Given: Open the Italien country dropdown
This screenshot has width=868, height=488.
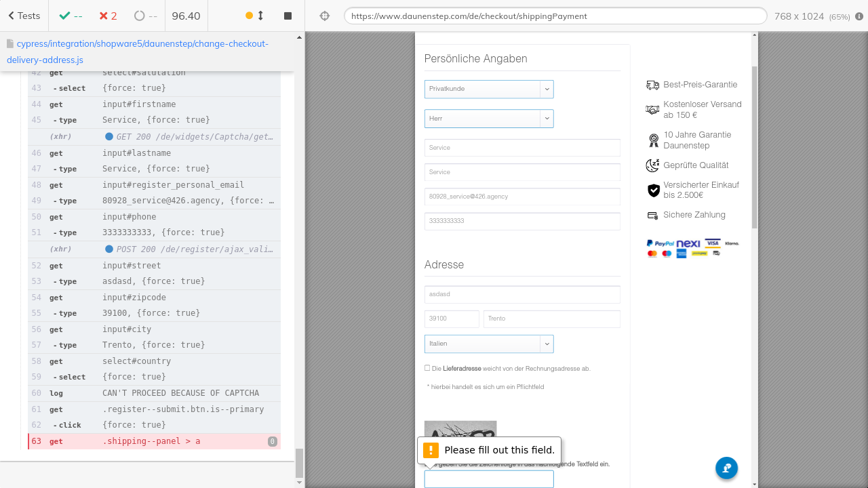Looking at the screenshot, I should (488, 344).
